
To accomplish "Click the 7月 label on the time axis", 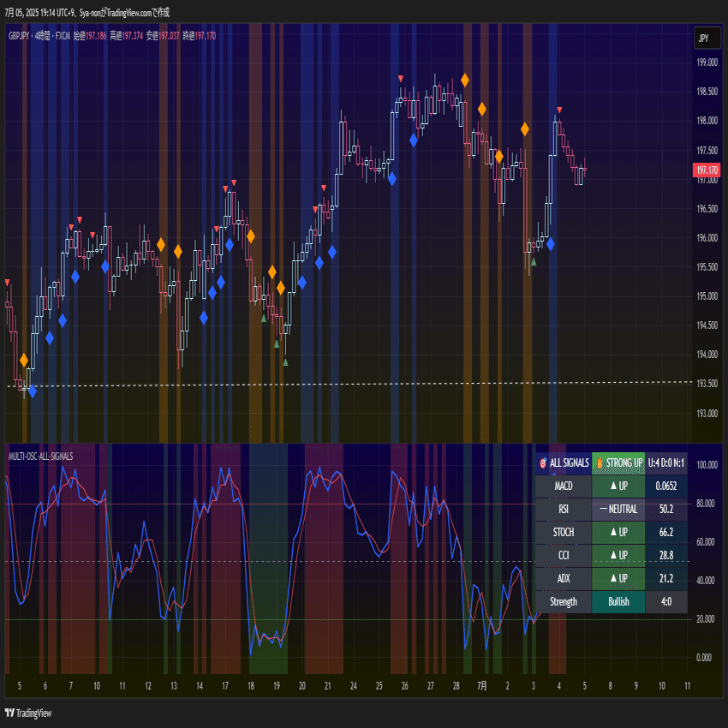I will tap(481, 685).
